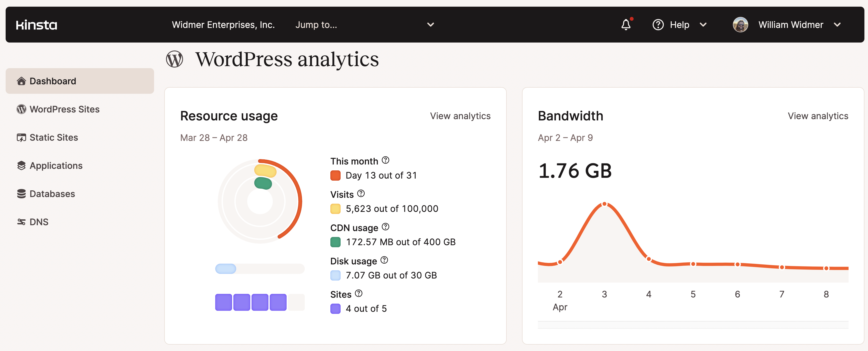Click the circular resource usage chart
This screenshot has width=868, height=351.
tap(260, 201)
